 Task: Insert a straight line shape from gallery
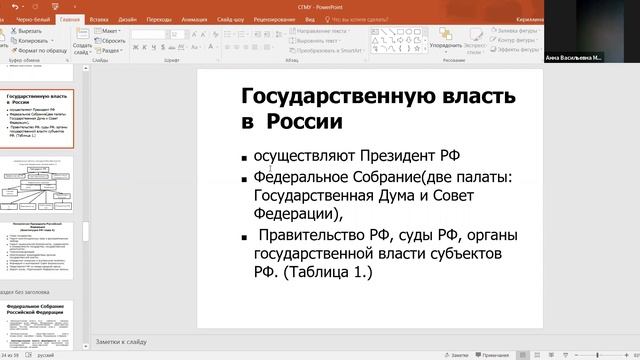(384, 32)
